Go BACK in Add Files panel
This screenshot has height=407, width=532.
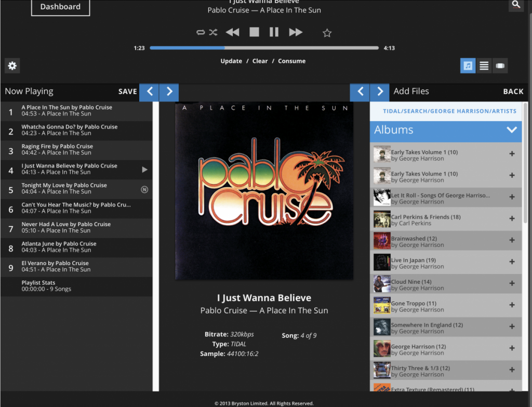tap(513, 91)
